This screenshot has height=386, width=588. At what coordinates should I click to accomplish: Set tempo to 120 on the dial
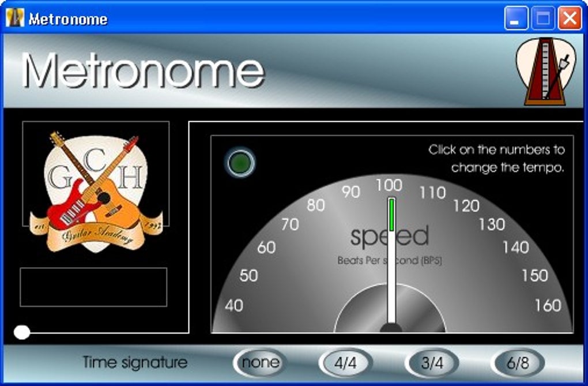466,206
